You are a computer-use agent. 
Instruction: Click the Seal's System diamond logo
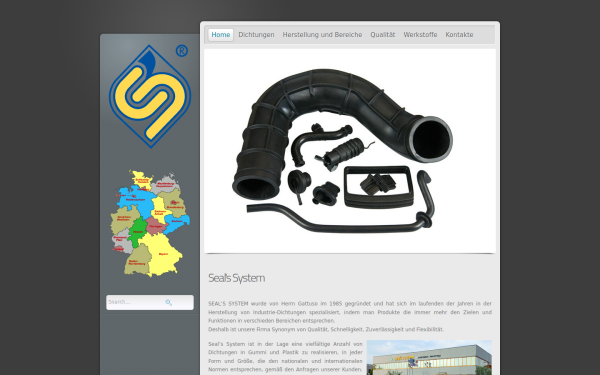point(150,96)
